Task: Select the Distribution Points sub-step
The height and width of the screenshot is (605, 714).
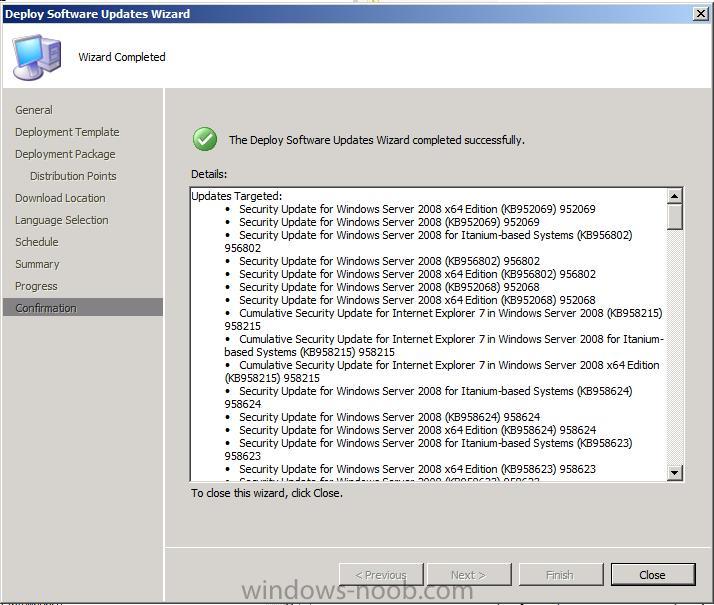Action: click(73, 176)
